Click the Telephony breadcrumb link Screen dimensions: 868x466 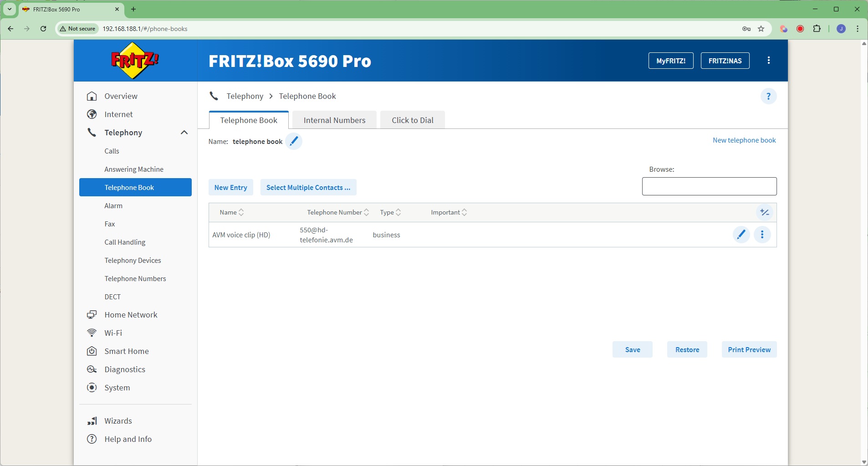(245, 96)
